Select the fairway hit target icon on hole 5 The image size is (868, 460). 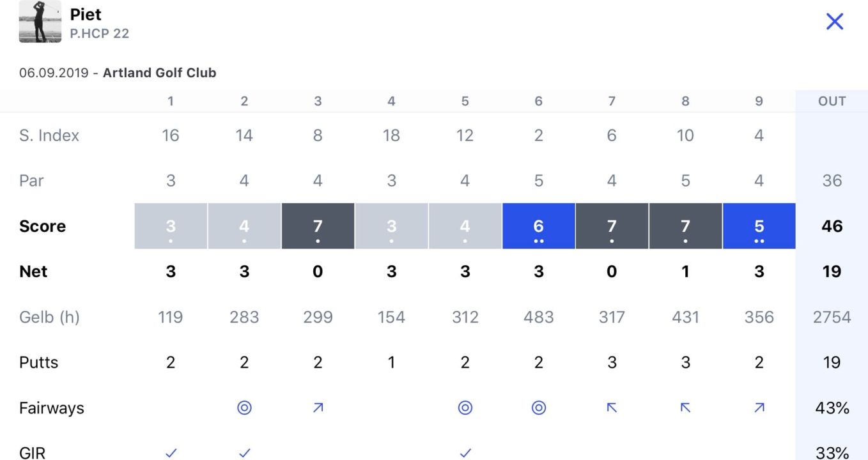click(x=465, y=408)
